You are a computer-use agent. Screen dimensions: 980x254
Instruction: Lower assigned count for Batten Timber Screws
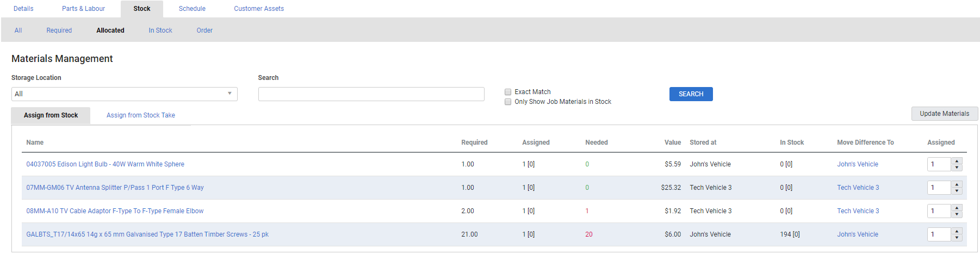pos(957,238)
